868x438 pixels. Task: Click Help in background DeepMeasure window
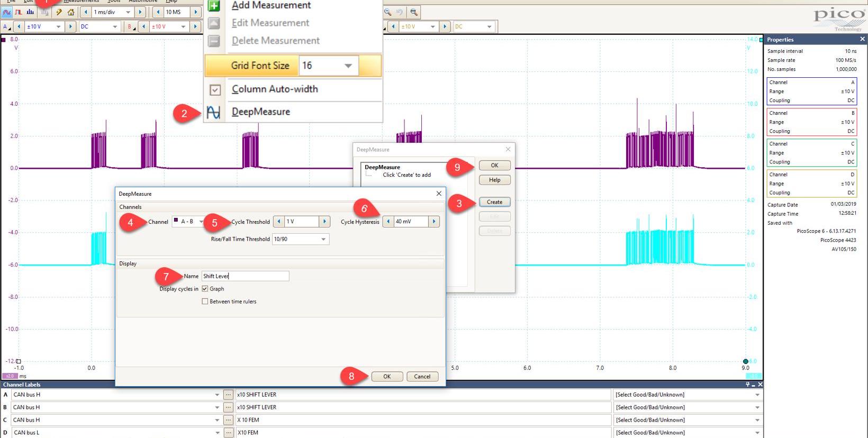click(494, 180)
